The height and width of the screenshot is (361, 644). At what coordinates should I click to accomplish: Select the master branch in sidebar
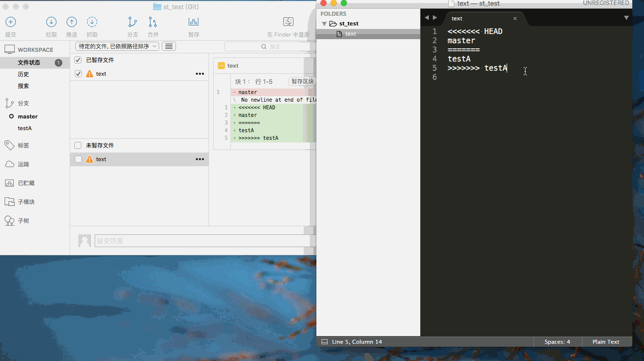[27, 116]
